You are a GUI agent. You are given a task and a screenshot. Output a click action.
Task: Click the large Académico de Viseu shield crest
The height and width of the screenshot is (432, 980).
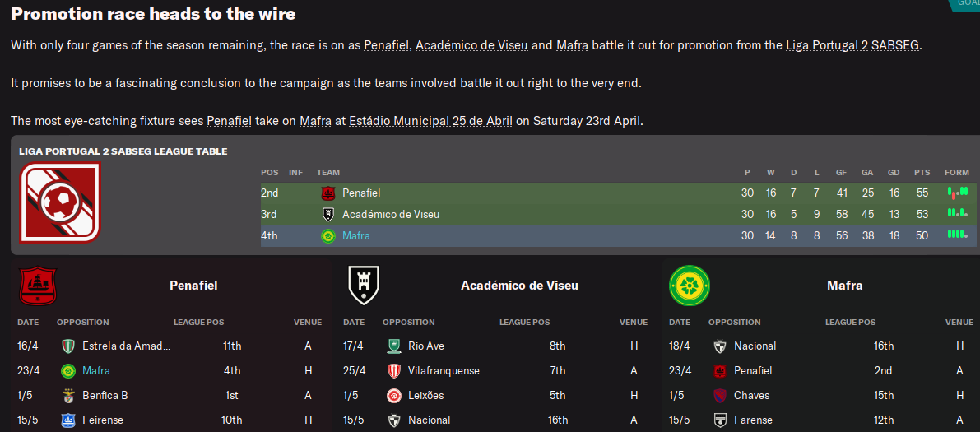click(363, 286)
